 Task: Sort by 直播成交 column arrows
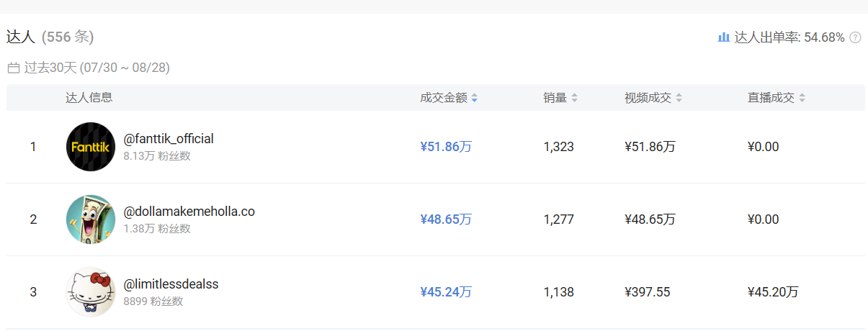(802, 98)
